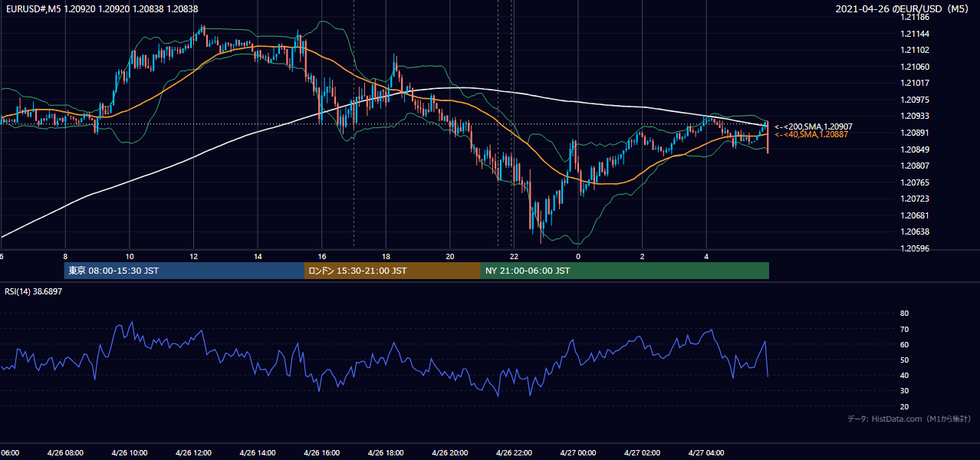Screen dimensions: 980x460
Task: Click the 4/27 00:00 time label
Action: (x=578, y=452)
